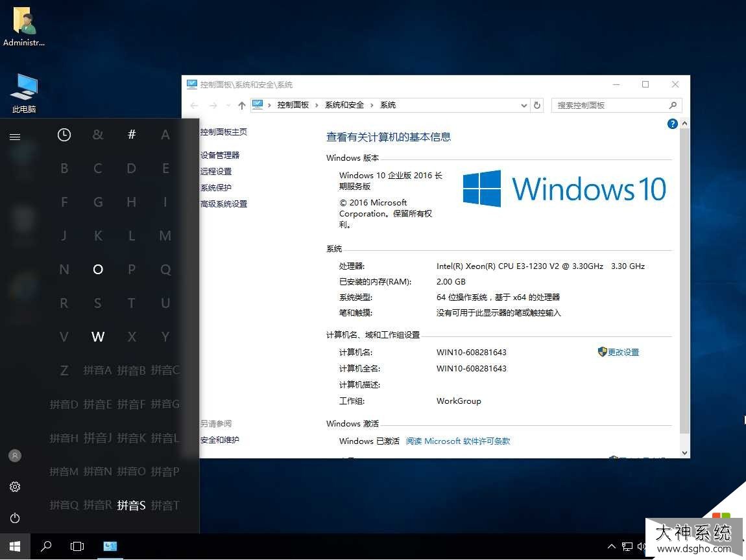Select the # group in Start index
746x560 pixels.
pos(132,135)
